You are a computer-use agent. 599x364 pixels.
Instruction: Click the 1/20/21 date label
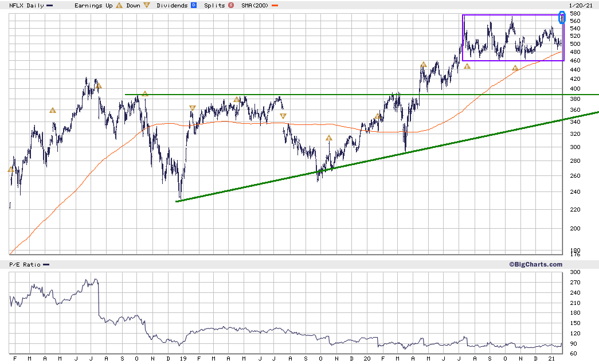[581, 5]
